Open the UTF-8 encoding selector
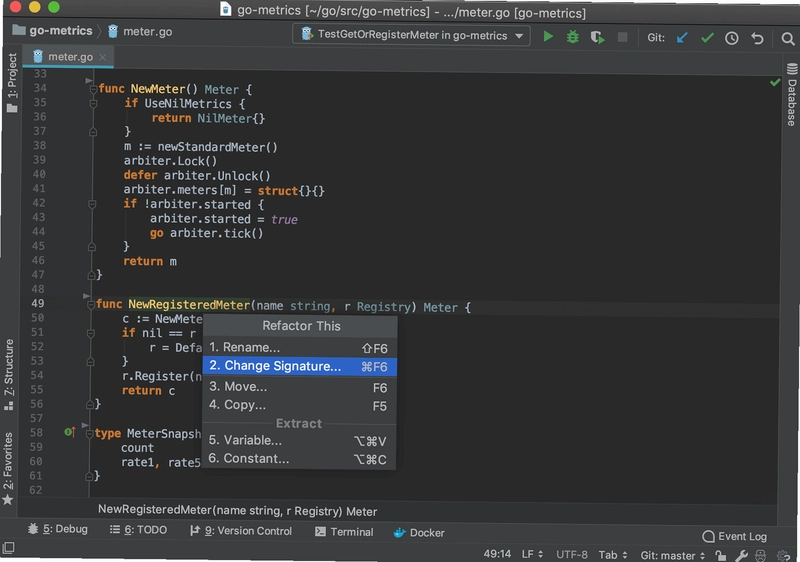This screenshot has width=800, height=562. 571,554
